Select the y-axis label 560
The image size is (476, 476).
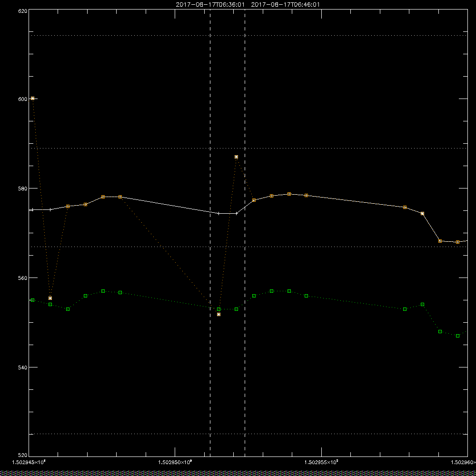23,278
